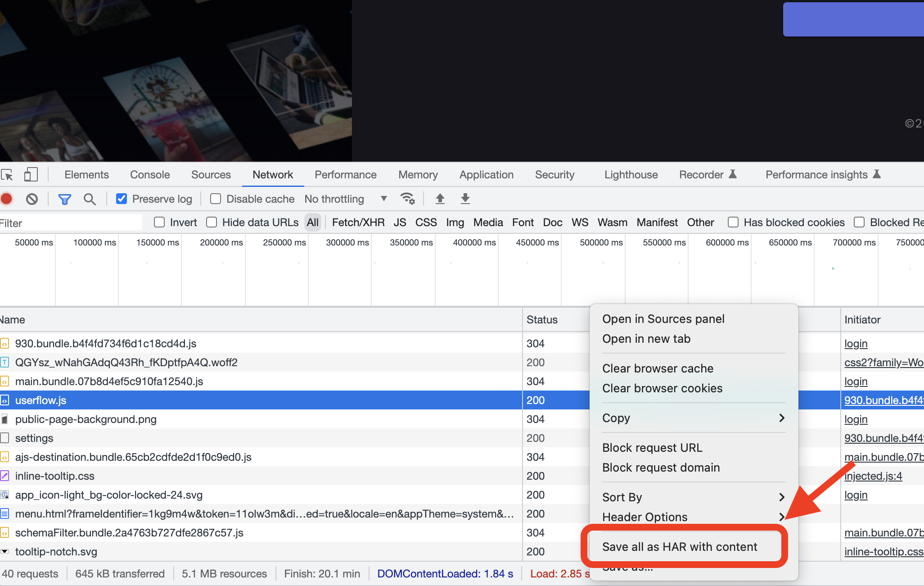Viewport: 924px width, 586px height.
Task: Click the clear network log icon
Action: [32, 199]
